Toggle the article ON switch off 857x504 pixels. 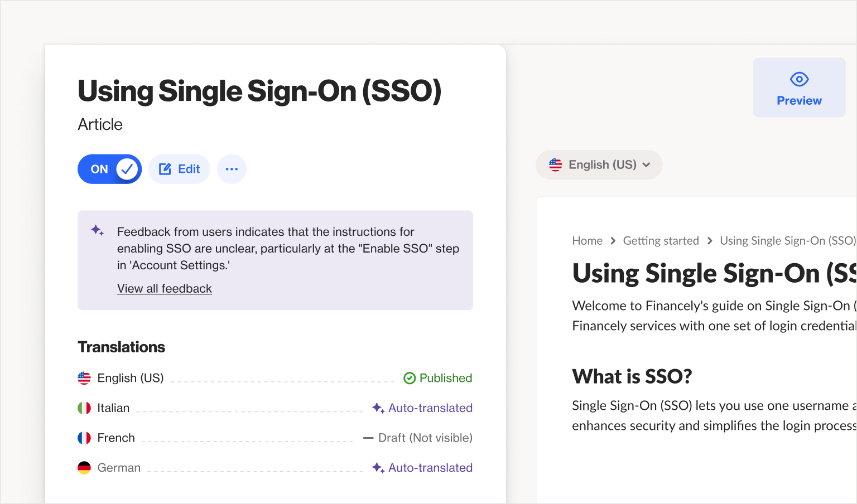pyautogui.click(x=109, y=169)
